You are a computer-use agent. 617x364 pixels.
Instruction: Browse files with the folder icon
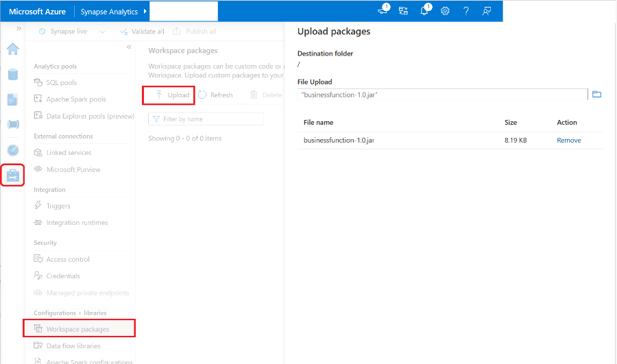(x=596, y=95)
